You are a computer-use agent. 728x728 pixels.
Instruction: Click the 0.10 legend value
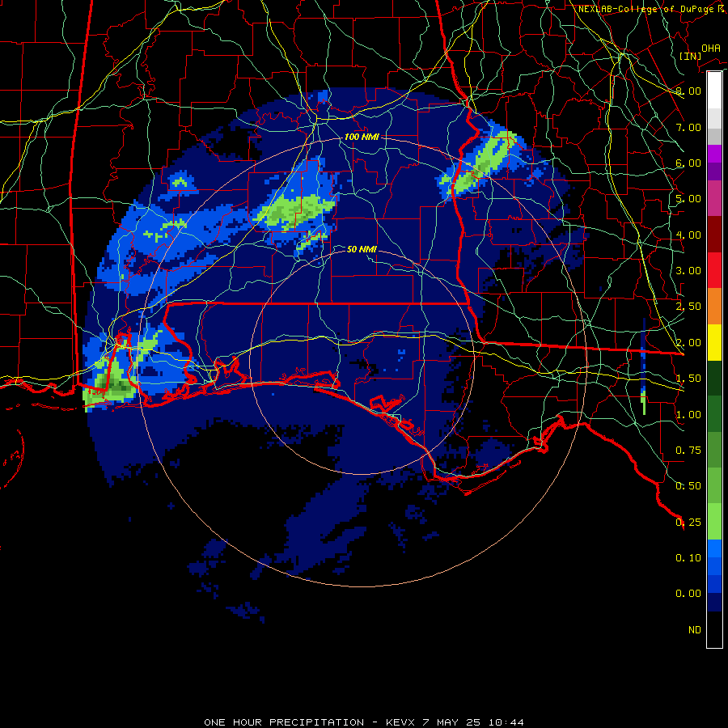click(x=688, y=558)
